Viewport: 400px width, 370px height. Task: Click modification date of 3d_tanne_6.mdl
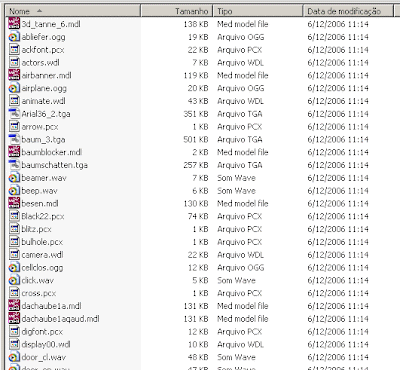tap(338, 24)
